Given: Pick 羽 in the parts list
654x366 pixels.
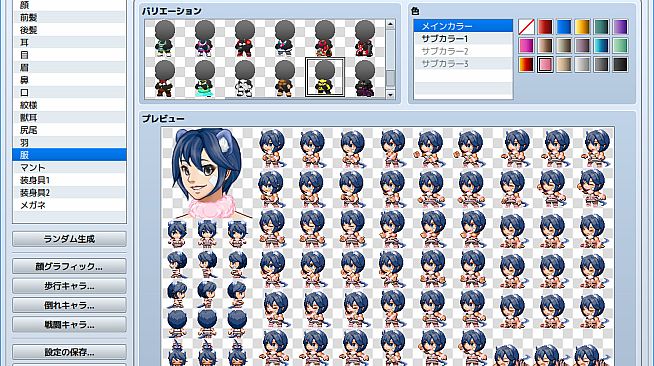Looking at the screenshot, I should click(69, 142).
